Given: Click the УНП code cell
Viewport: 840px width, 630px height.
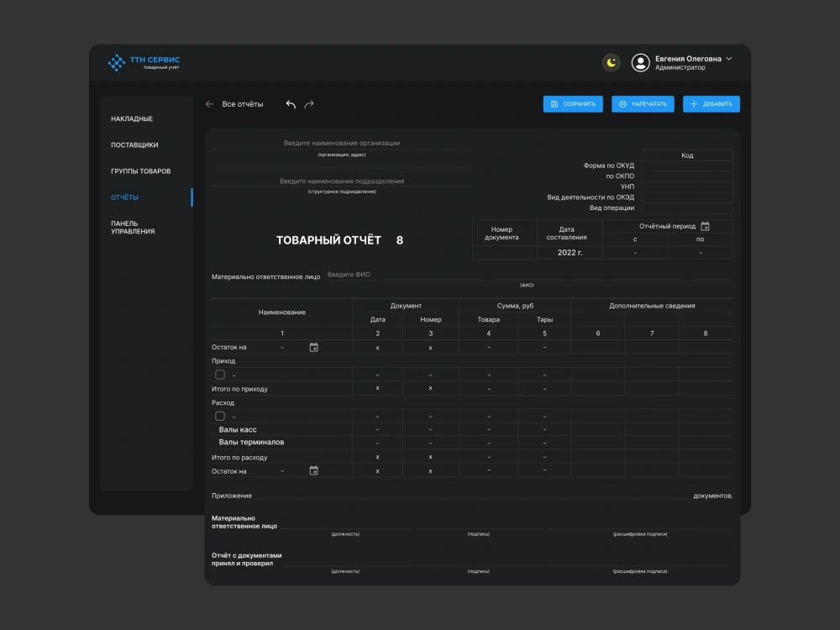Looking at the screenshot, I should pos(687,187).
